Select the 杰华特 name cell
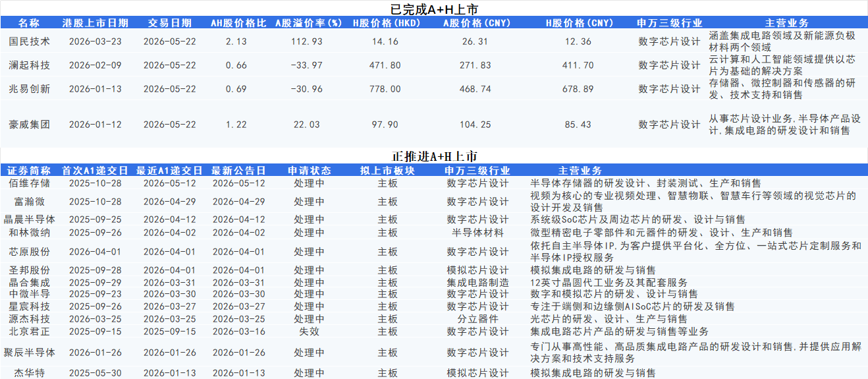 29,373
